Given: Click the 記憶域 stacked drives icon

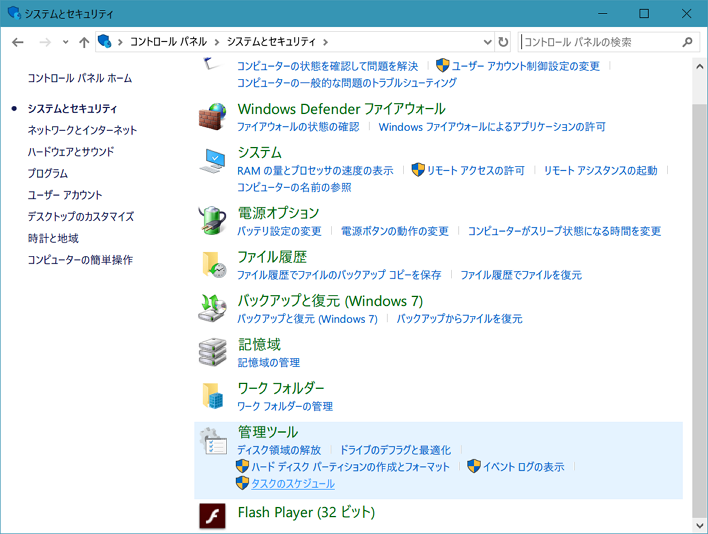Looking at the screenshot, I should pos(212,352).
